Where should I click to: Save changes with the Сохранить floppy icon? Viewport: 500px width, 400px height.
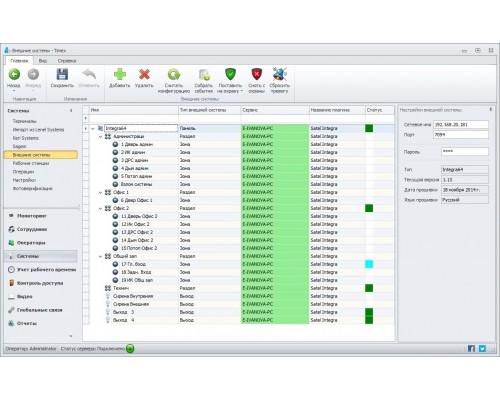pyautogui.click(x=62, y=74)
